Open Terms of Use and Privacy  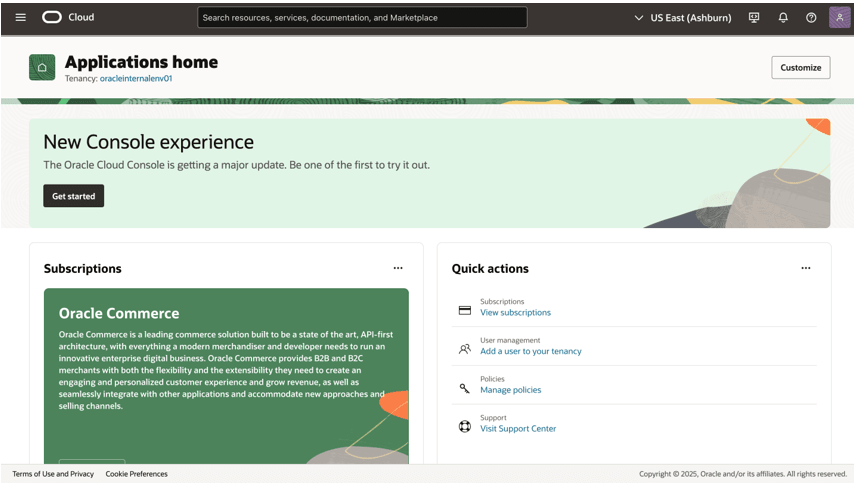pyautogui.click(x=53, y=474)
